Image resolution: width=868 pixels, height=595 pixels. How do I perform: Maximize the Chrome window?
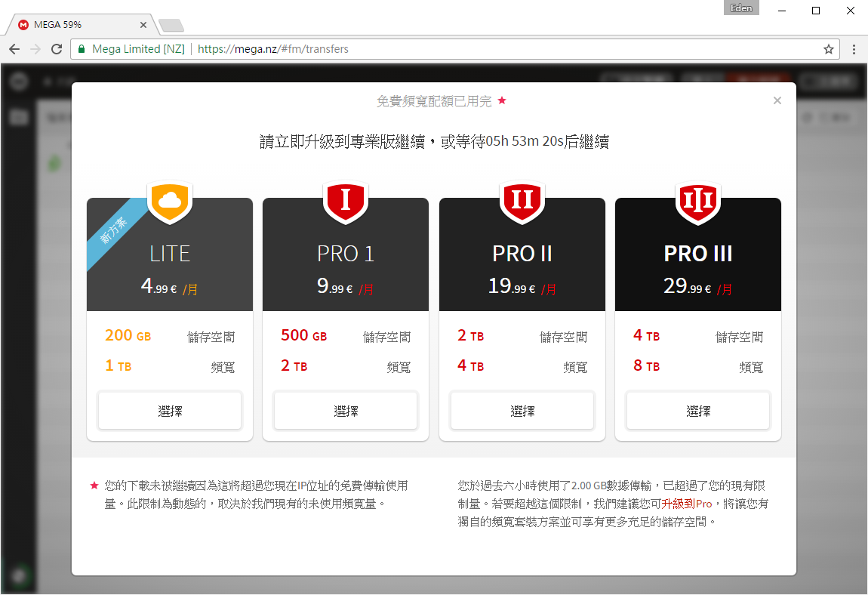(816, 11)
